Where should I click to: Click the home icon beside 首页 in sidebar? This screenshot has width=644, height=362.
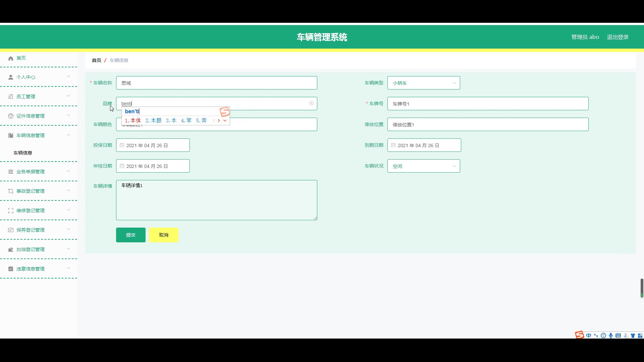tap(11, 58)
